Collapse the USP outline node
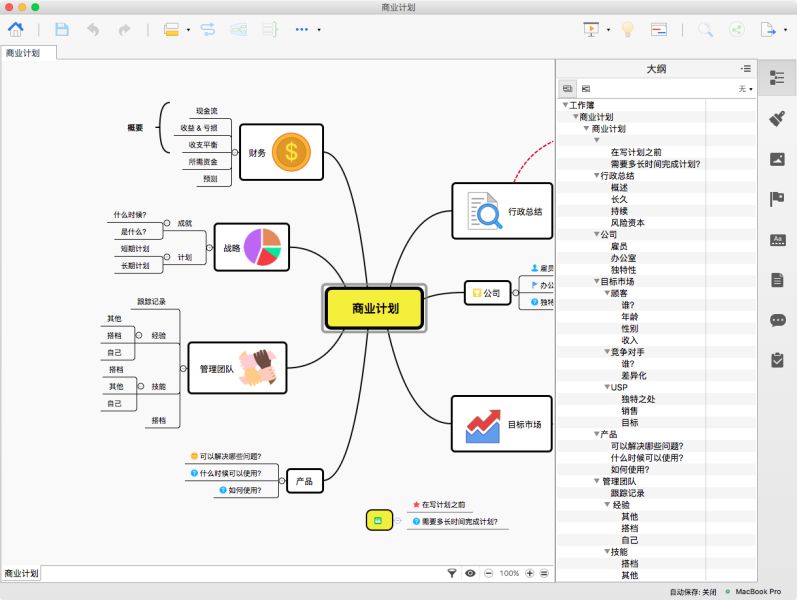This screenshot has height=600, width=797. 607,387
